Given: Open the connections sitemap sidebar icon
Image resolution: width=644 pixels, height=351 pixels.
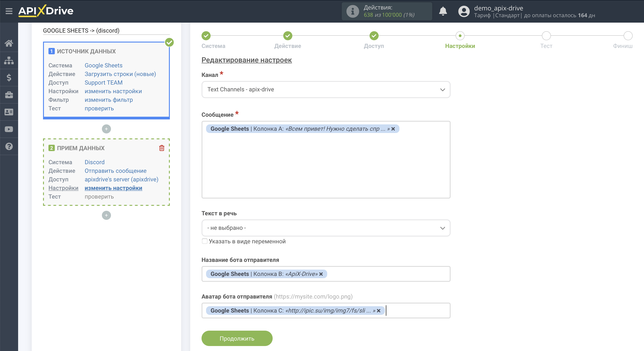Looking at the screenshot, I should [9, 60].
